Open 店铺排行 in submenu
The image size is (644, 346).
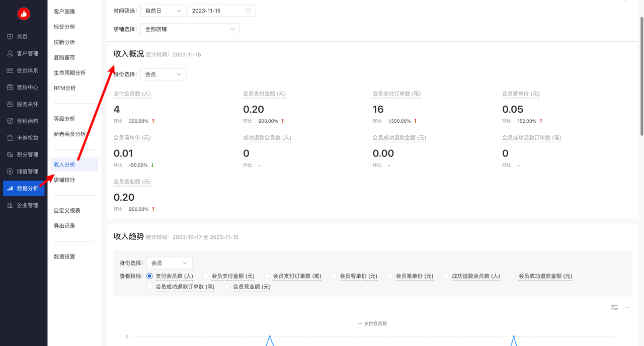pos(64,180)
